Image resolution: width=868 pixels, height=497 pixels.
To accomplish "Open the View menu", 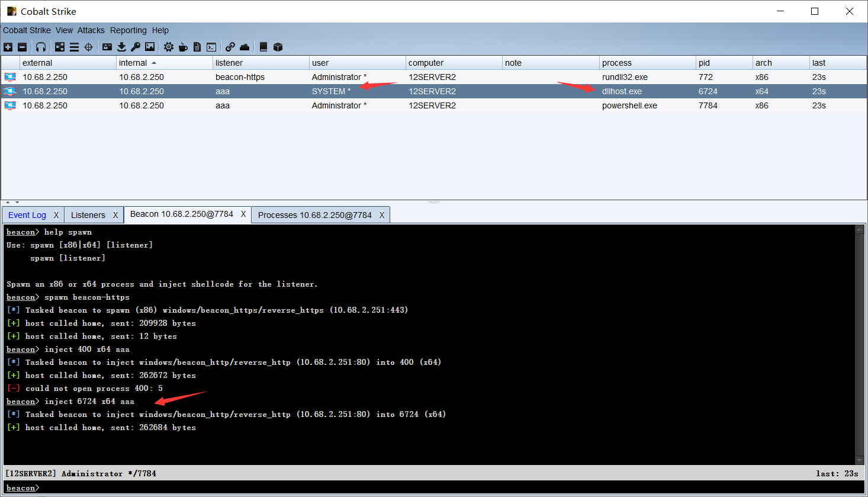I will (x=64, y=30).
